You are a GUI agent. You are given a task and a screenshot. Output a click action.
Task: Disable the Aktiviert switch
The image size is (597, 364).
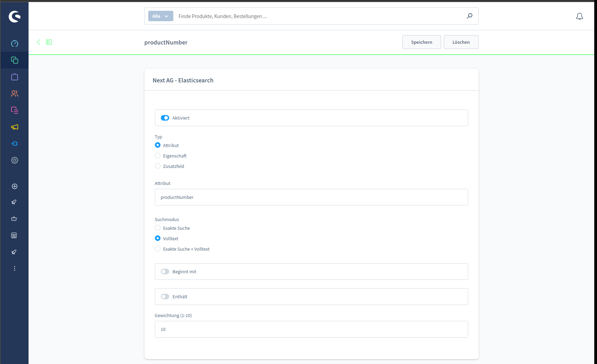(x=165, y=118)
